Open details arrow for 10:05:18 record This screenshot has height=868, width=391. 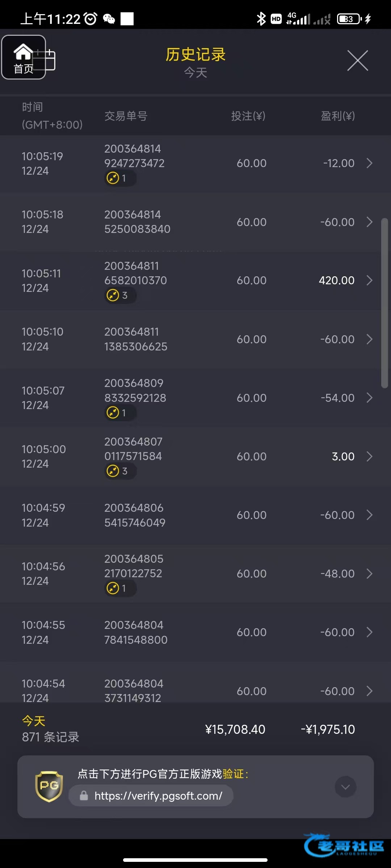(369, 222)
